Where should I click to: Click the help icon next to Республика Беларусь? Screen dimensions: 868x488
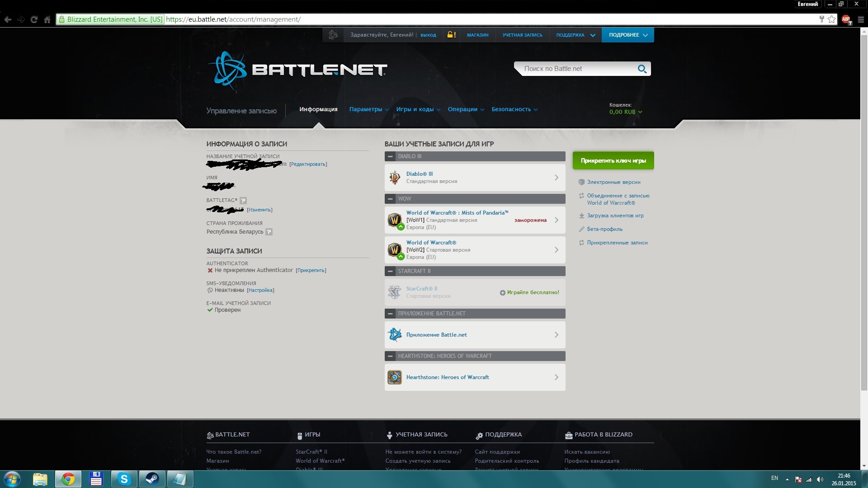(x=269, y=232)
